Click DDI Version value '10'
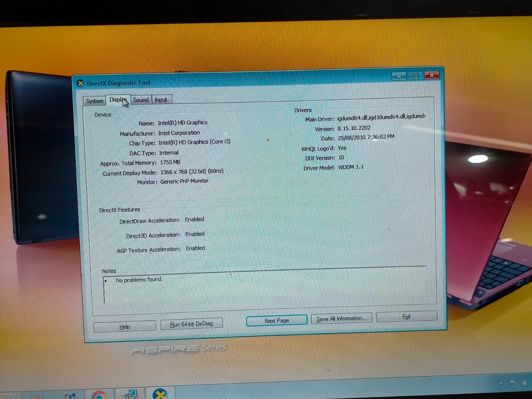Image resolution: width=532 pixels, height=399 pixels. 341,158
